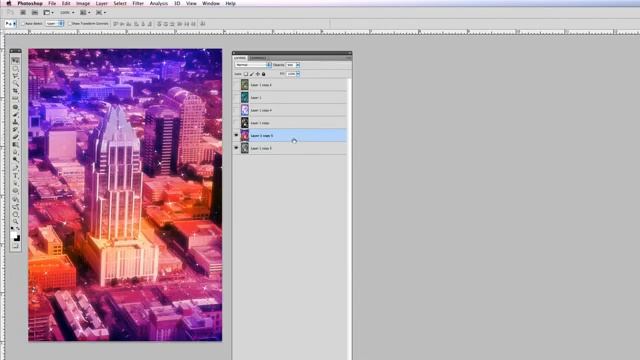
Task: Select the Hand tool
Action: 16,214
